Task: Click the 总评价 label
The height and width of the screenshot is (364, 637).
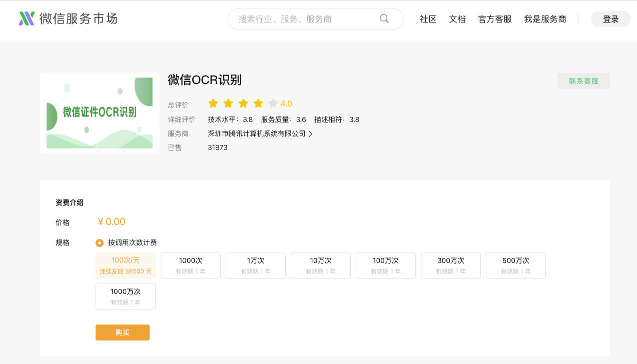Action: (178, 105)
